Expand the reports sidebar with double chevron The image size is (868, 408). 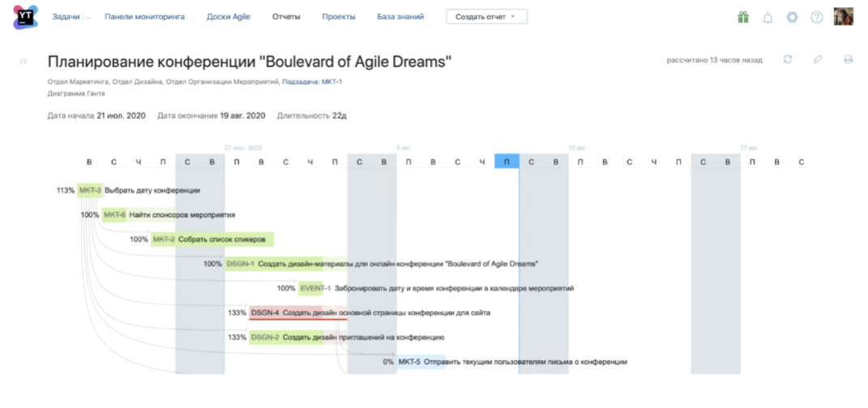(x=24, y=62)
